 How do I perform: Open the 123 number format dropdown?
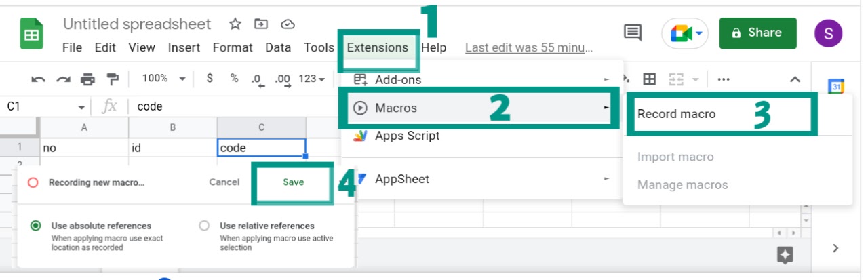click(x=312, y=79)
